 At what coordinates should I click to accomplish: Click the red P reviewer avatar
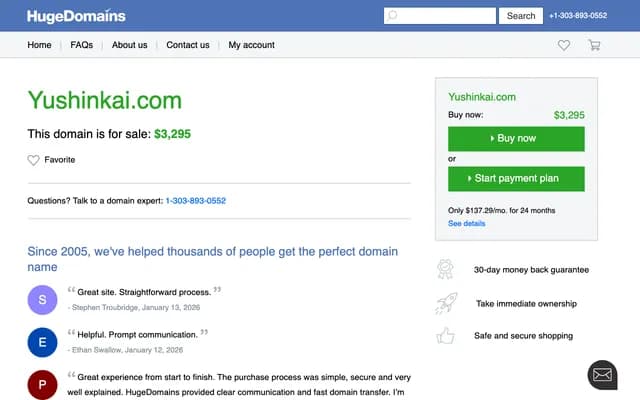pyautogui.click(x=42, y=384)
